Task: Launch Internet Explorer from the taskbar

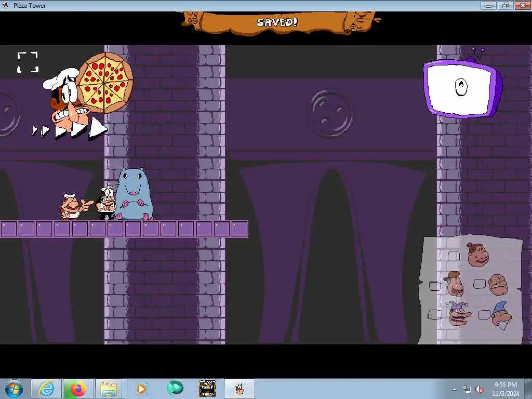Action: [46, 389]
